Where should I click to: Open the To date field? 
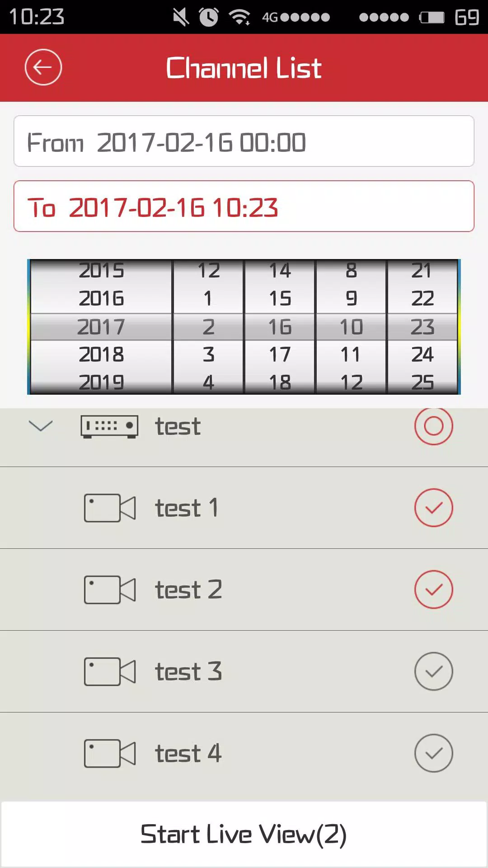[244, 206]
